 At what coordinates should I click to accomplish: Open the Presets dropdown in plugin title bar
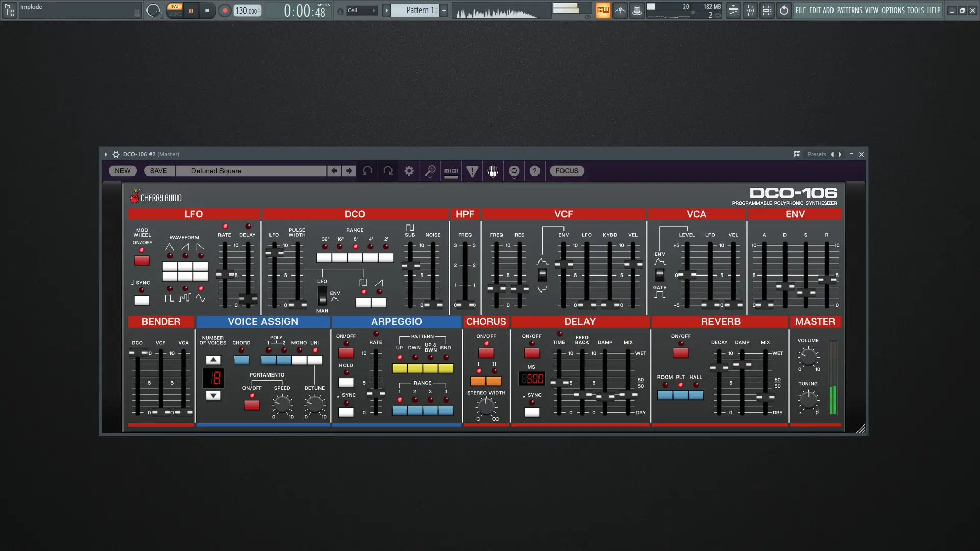pyautogui.click(x=816, y=154)
